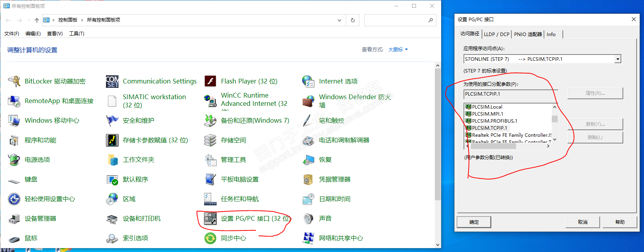Open 恢复 icon
The image size is (644, 252).
(308, 160)
